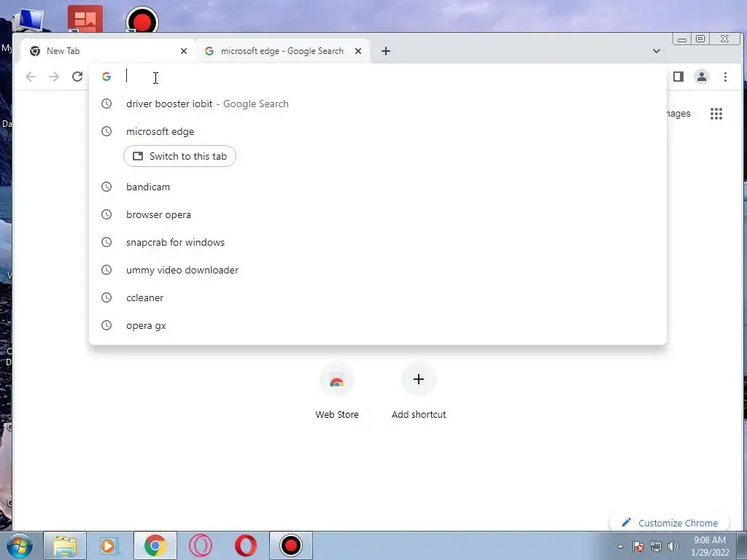
Task: Open the My Computer desktop icon
Action: [x=28, y=20]
